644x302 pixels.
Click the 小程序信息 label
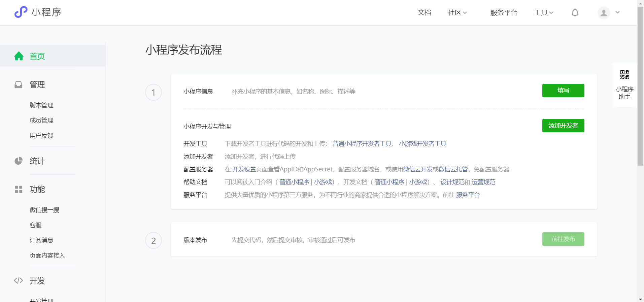pos(198,92)
